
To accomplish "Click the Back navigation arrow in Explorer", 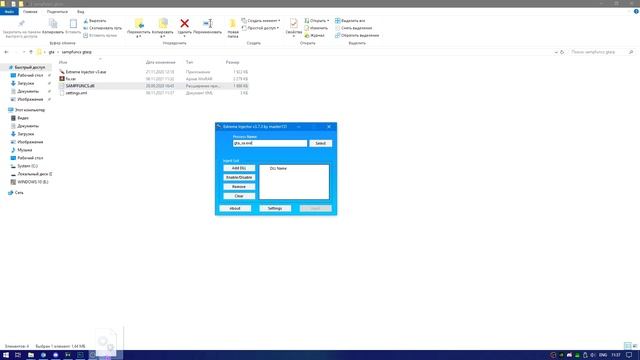I will 6,52.
